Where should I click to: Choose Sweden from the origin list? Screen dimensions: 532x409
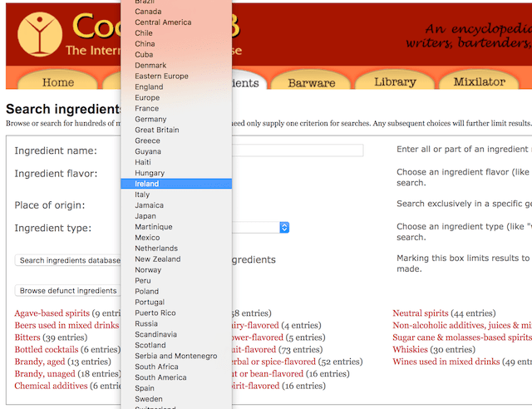[176, 399]
